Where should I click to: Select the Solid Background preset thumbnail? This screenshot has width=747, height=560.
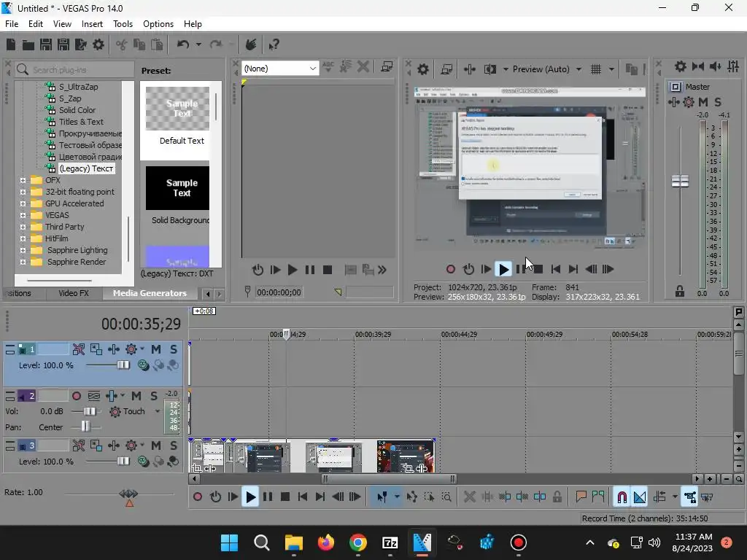click(x=178, y=188)
